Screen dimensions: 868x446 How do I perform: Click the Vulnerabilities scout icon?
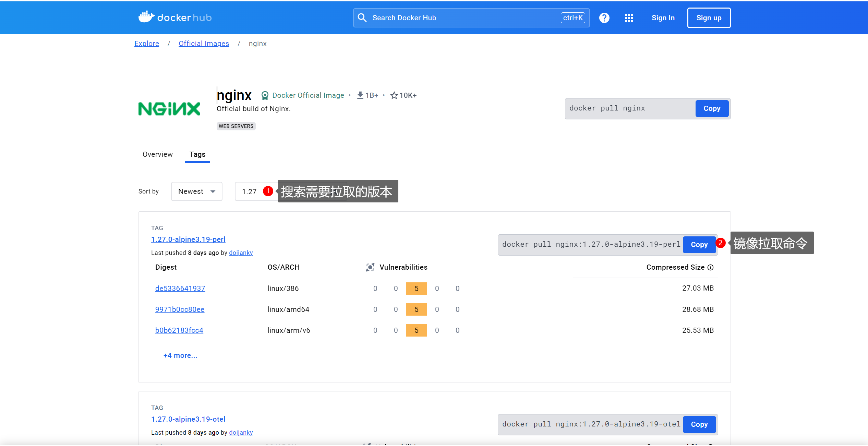(370, 267)
